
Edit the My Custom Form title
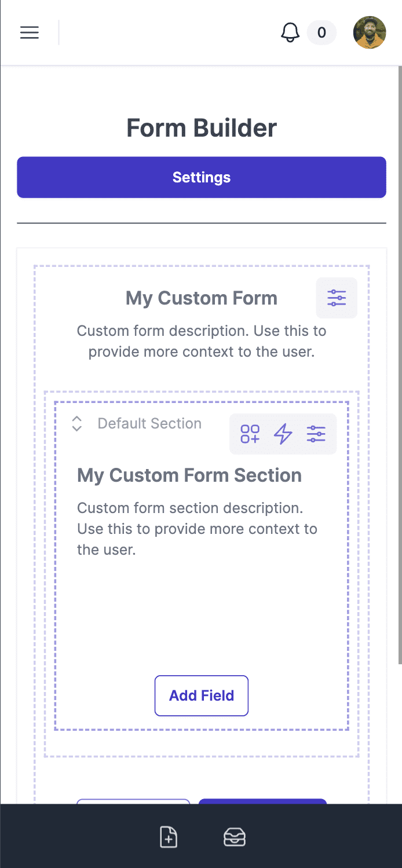coord(202,298)
